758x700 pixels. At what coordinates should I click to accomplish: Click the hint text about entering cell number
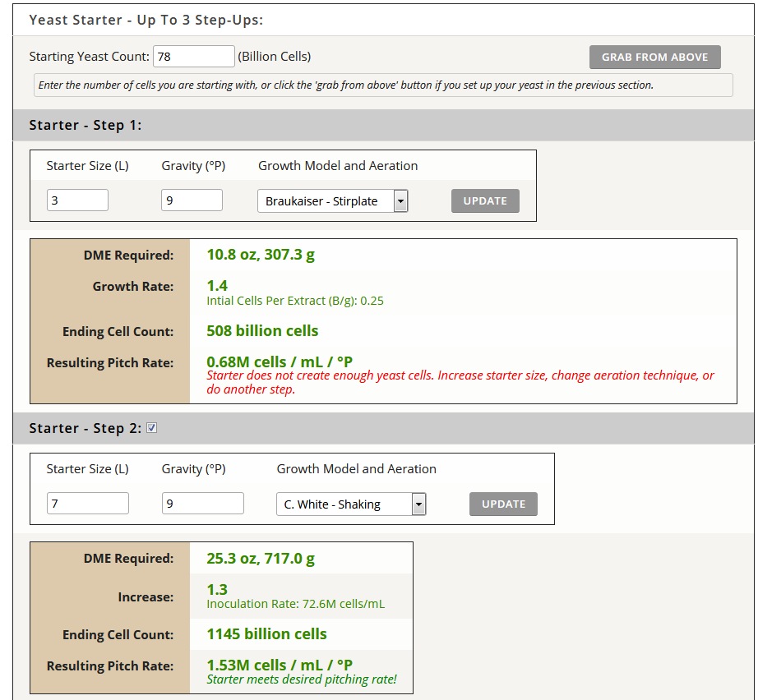tap(345, 85)
